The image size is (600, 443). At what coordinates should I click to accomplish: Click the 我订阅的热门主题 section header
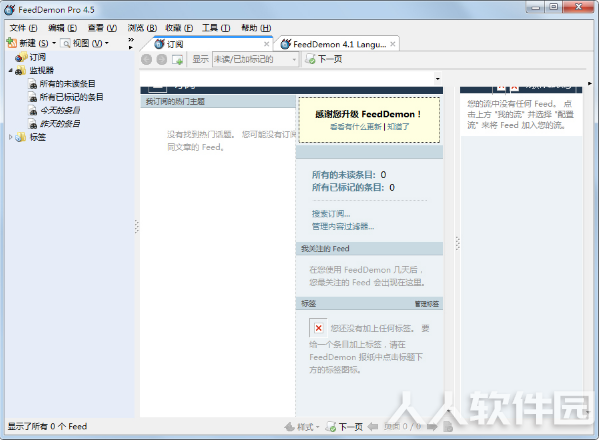click(218, 102)
